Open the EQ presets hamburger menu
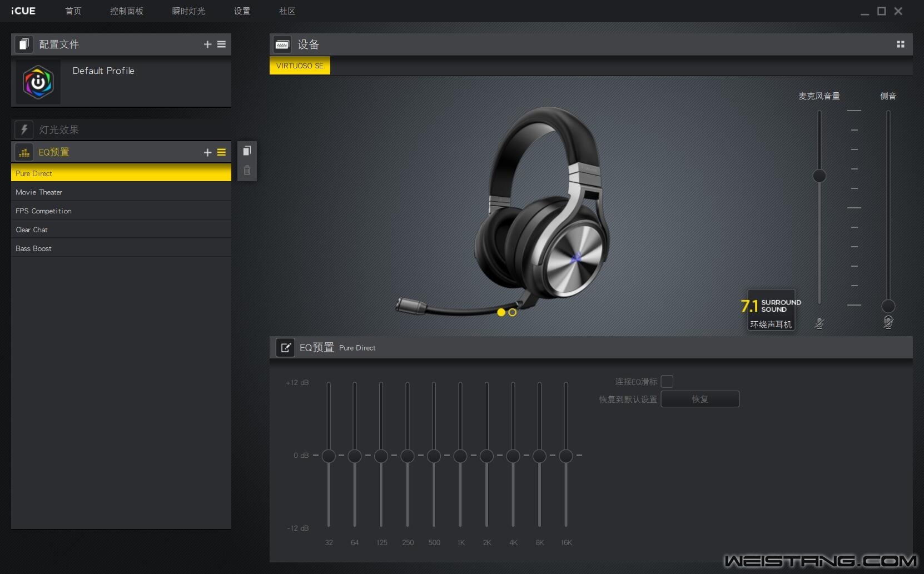Viewport: 924px width, 574px height. [x=221, y=152]
